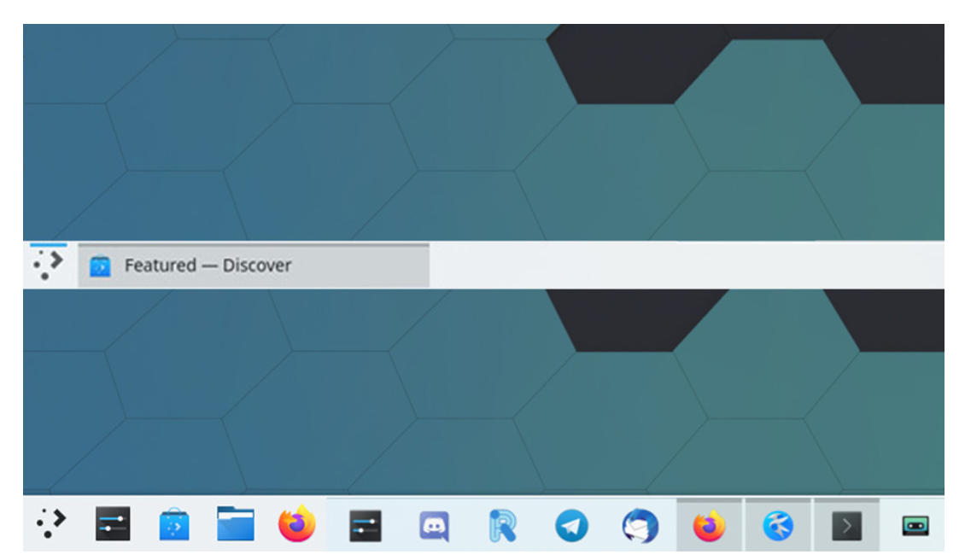Click the hexagon desktop wallpaper
The width and height of the screenshot is (965, 560).
342,128
